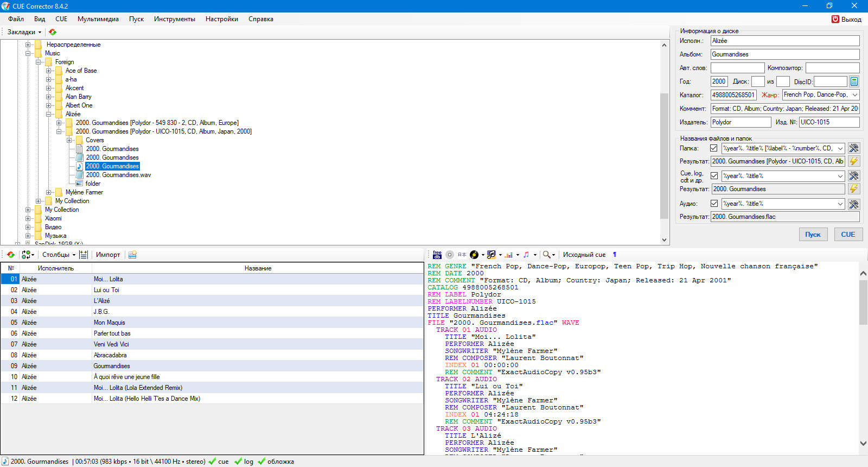Open the Инструменты menu
Screen dimensions: 868x467
tap(174, 19)
